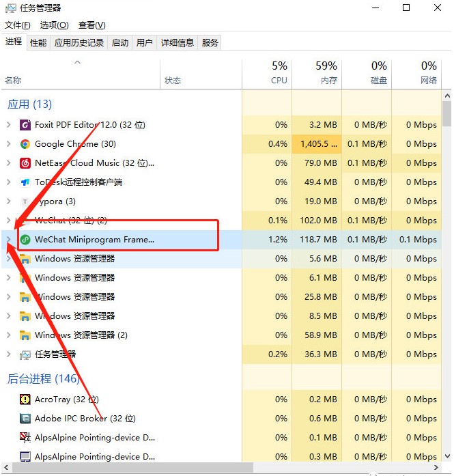Select the 进程 tab
This screenshot has height=476, width=454.
[x=14, y=42]
